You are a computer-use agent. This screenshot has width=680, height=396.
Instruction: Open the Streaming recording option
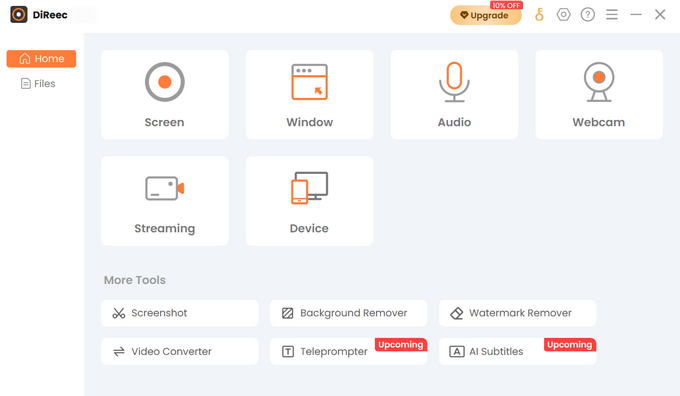165,201
